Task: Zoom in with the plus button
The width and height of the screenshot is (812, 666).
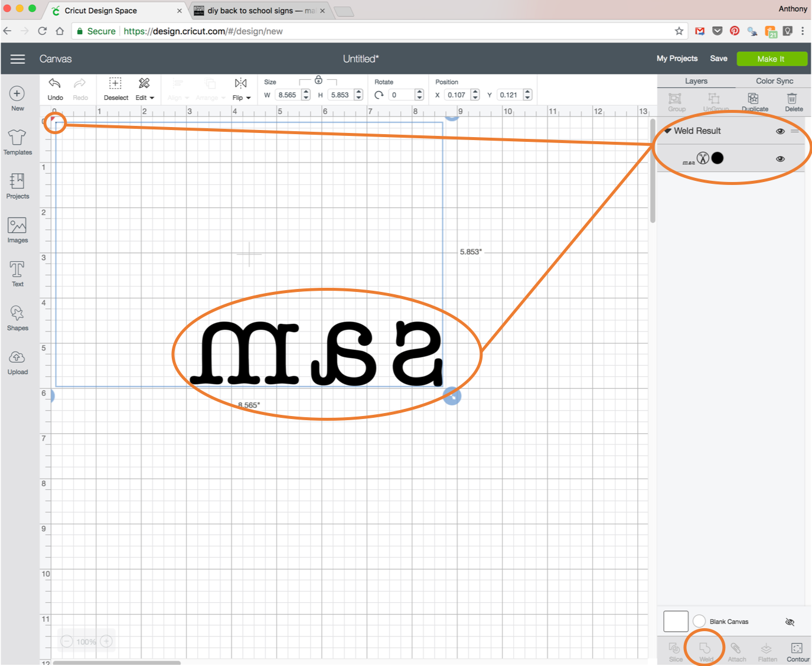Action: click(106, 641)
